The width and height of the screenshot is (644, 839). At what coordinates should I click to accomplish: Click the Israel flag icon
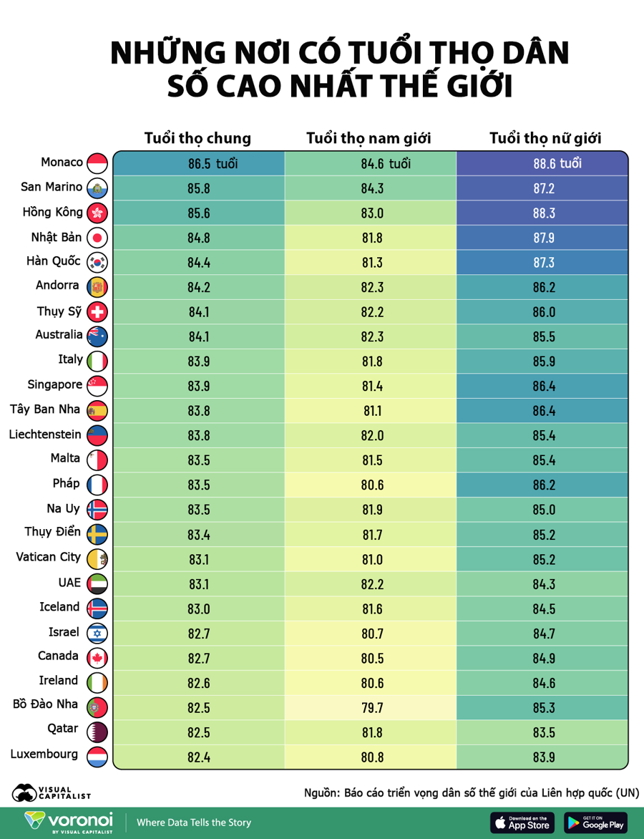(97, 634)
